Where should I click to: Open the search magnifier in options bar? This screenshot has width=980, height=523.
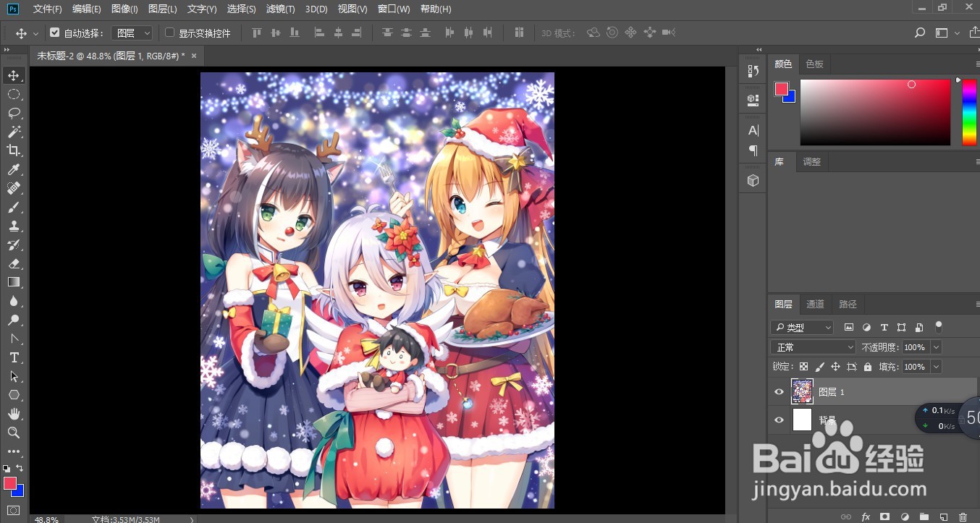[920, 33]
